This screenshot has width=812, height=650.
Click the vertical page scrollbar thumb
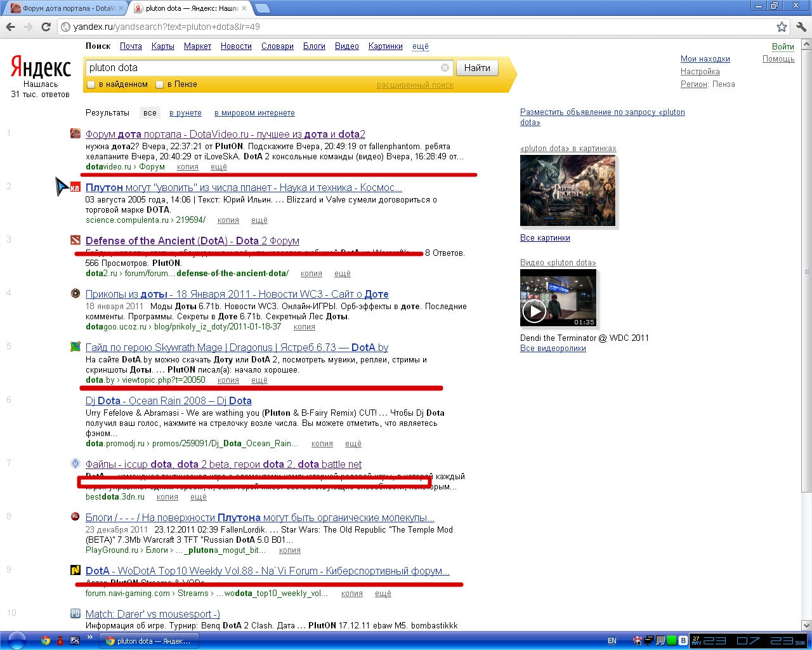tap(806, 271)
